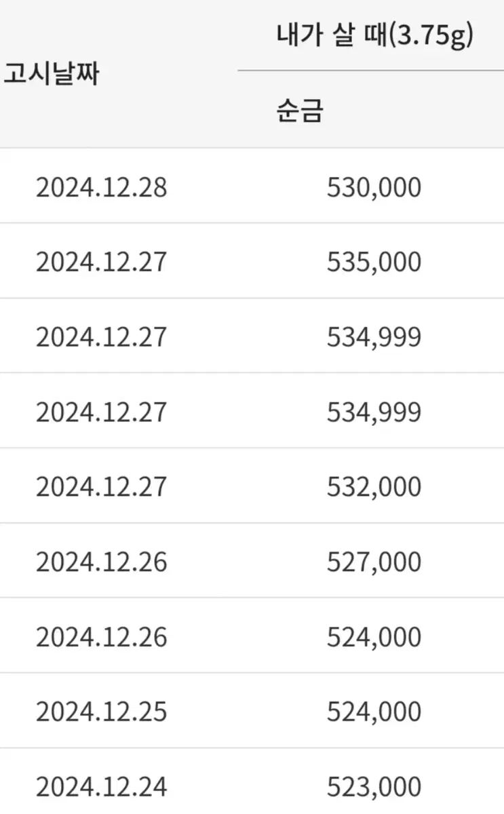This screenshot has height=814, width=504.
Task: Click the 순금 sub-header
Action: 300,111
